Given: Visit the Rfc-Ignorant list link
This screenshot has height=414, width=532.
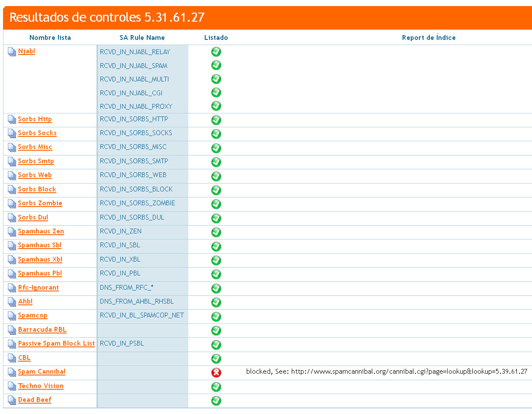Looking at the screenshot, I should (x=38, y=288).
